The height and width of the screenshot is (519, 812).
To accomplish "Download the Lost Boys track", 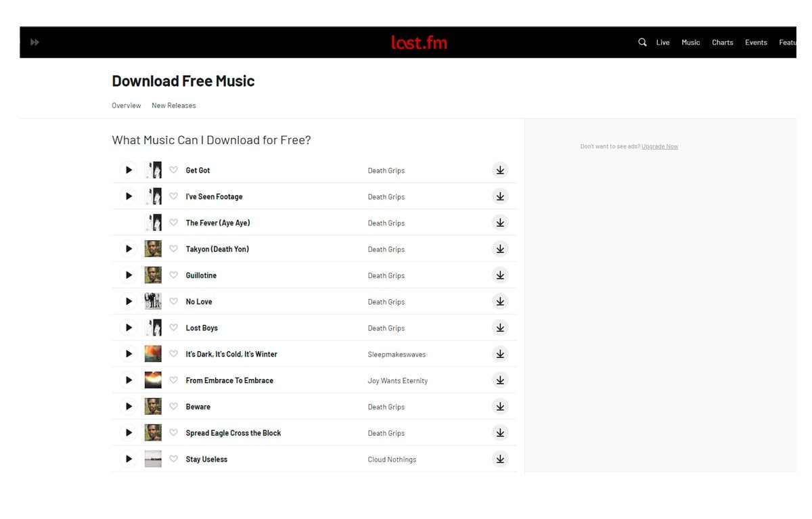I will tap(500, 328).
